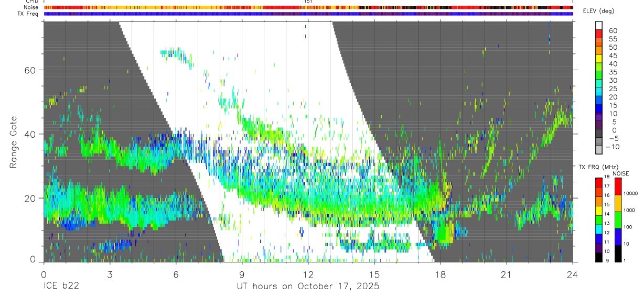644x297 pixels.
Task: Click the yellow TX FRQ segment between 14 and 15
Action: (x=599, y=211)
